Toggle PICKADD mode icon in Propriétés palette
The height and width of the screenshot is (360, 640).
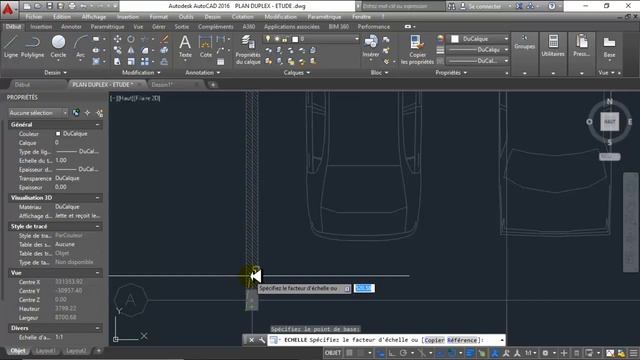[76, 113]
